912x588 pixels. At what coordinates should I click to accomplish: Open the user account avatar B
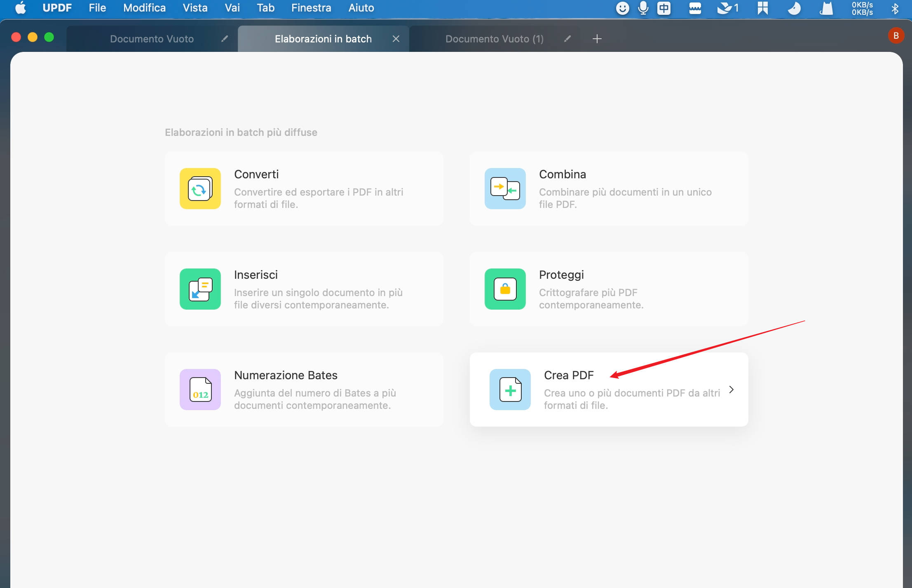(x=896, y=35)
